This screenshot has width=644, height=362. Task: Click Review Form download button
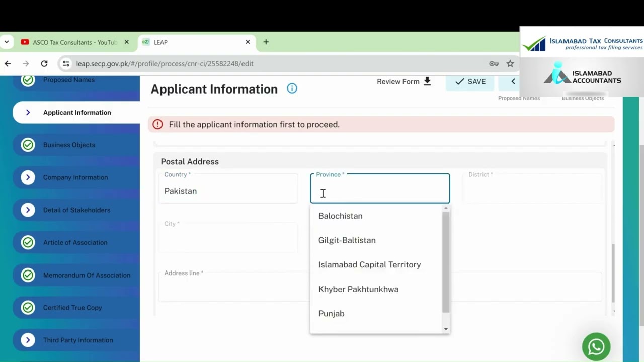pyautogui.click(x=404, y=81)
